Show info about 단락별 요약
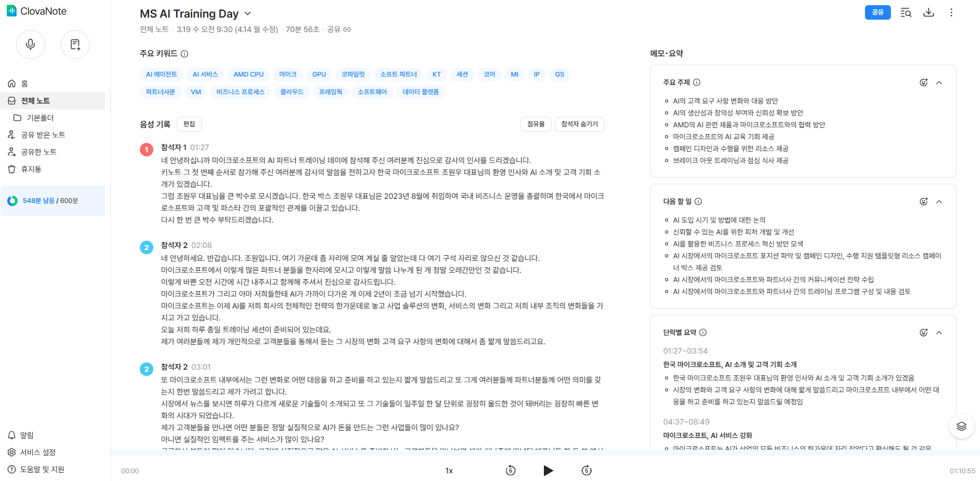This screenshot has height=481, width=980. coord(703,332)
